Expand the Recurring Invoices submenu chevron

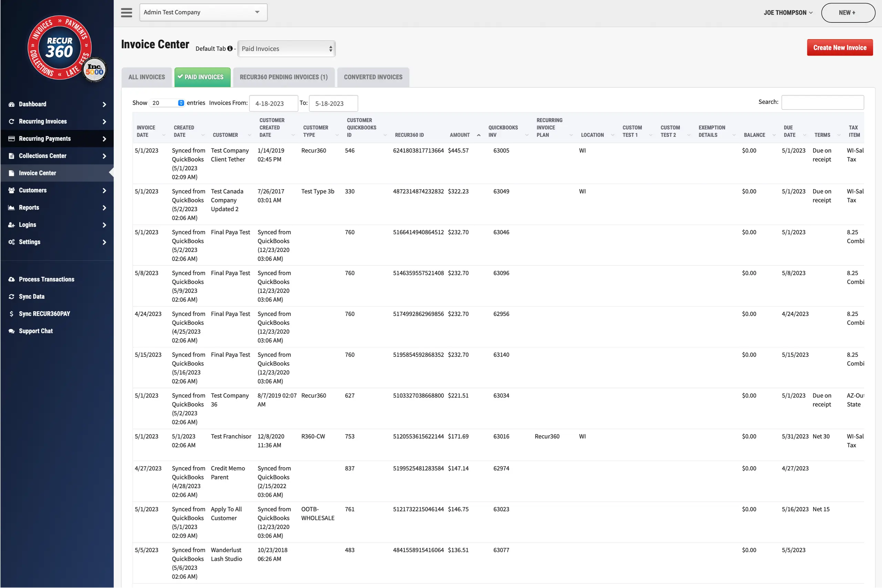(x=104, y=122)
